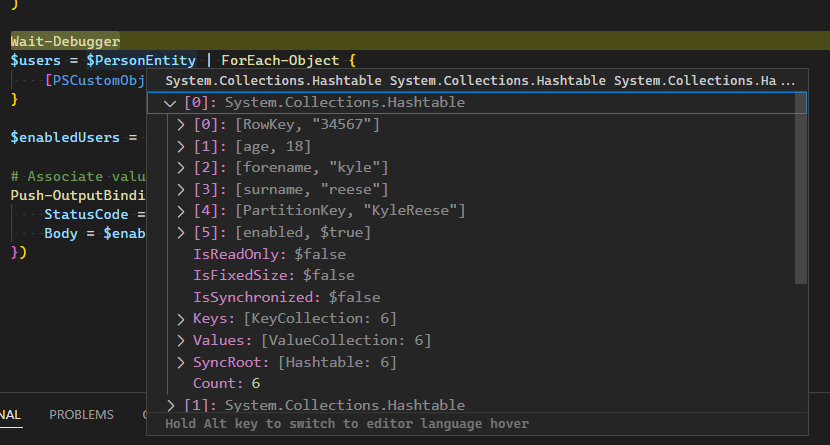
Task: Click the Push-OutputBindi command text
Action: pos(78,195)
